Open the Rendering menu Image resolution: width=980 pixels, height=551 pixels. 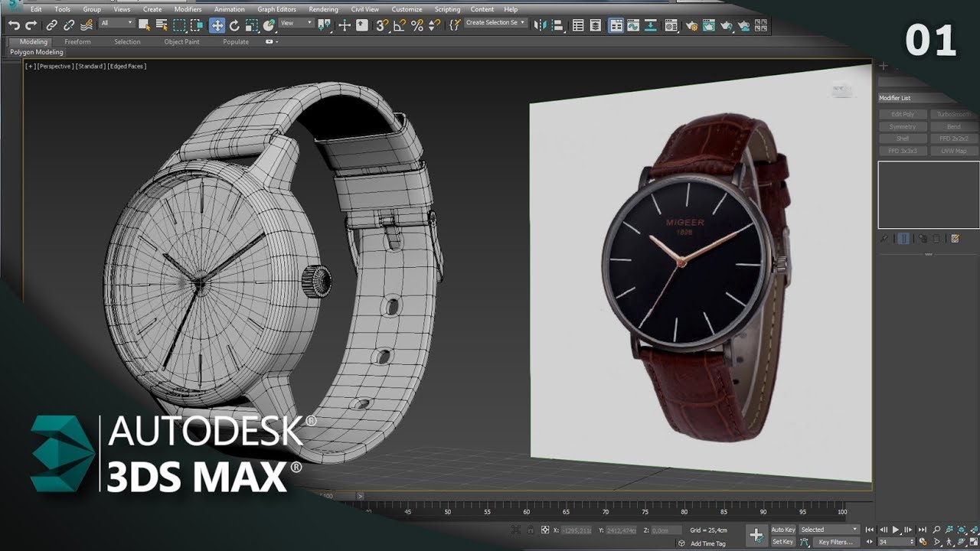pos(323,9)
